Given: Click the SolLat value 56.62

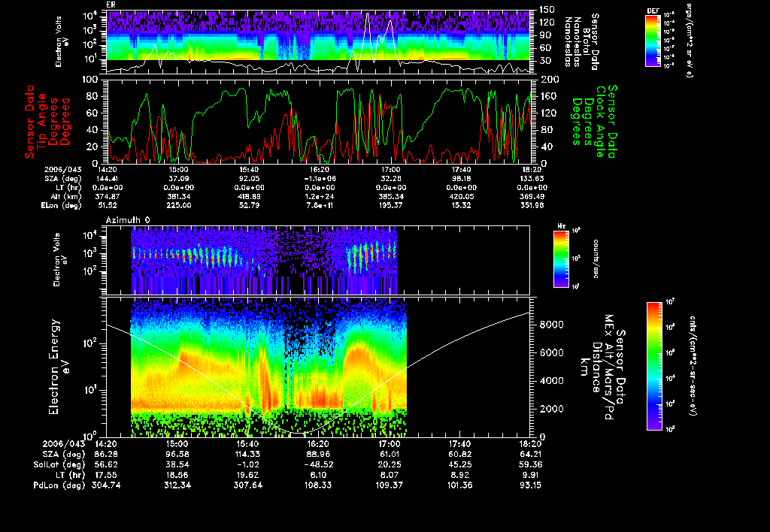Looking at the screenshot, I should [x=108, y=465].
